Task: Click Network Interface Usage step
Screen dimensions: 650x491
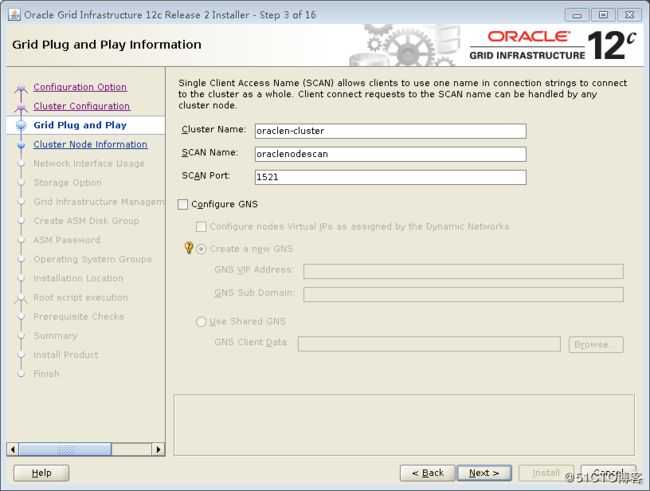Action: 89,163
